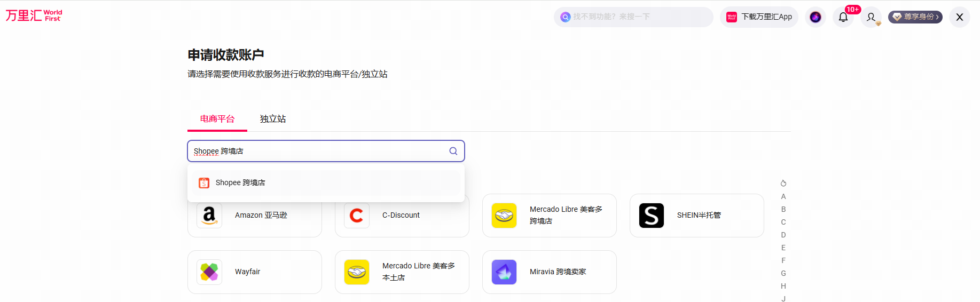
Task: Jump to letter A in index
Action: (783, 196)
